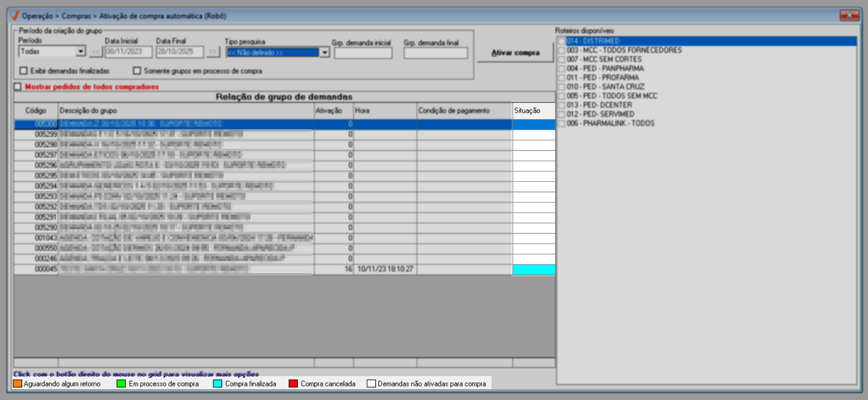This screenshot has height=400, width=868.
Task: Click the green Em processo de compra swatch
Action: [122, 384]
